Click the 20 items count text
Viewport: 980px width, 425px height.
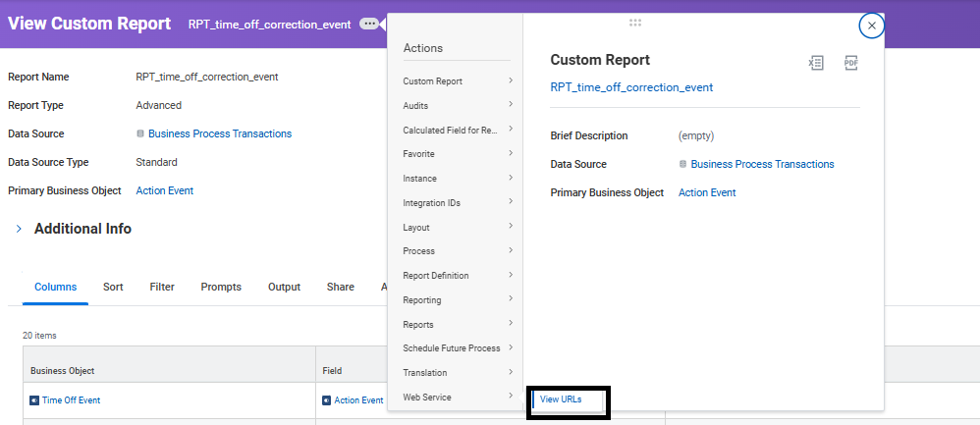tap(39, 336)
